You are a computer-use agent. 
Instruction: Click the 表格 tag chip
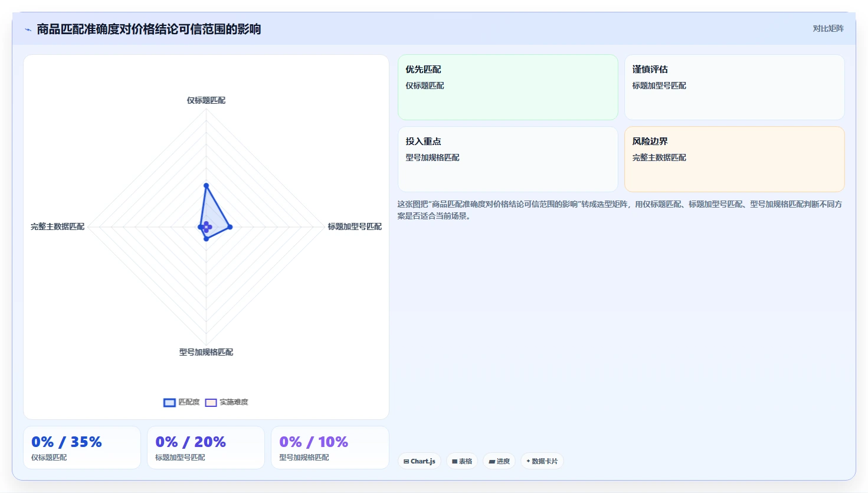point(462,461)
